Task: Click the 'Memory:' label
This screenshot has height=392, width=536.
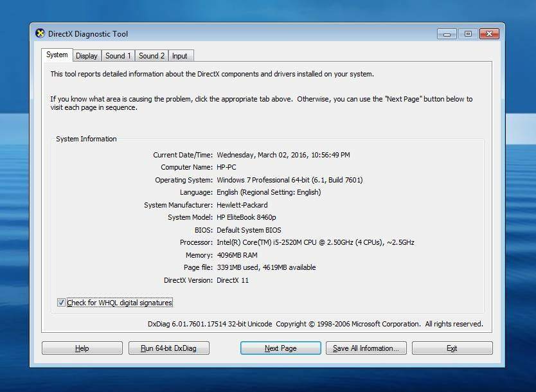Action: (x=199, y=255)
